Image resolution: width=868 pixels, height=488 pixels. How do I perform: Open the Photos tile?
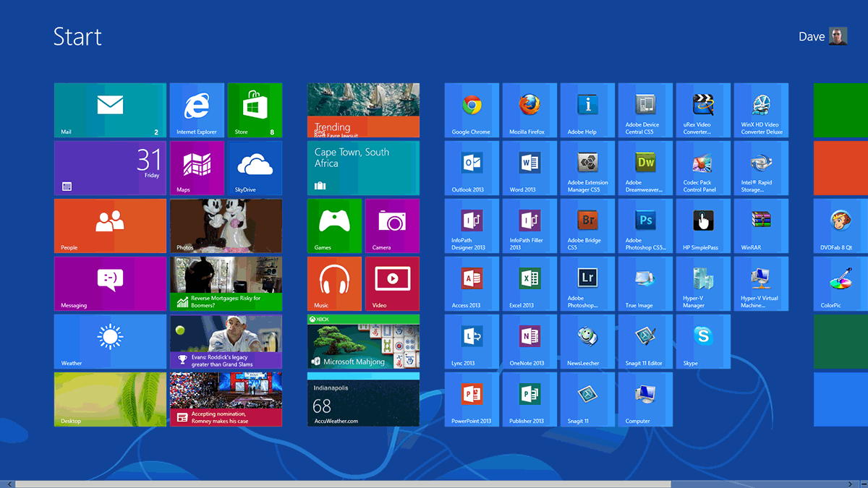(x=226, y=226)
